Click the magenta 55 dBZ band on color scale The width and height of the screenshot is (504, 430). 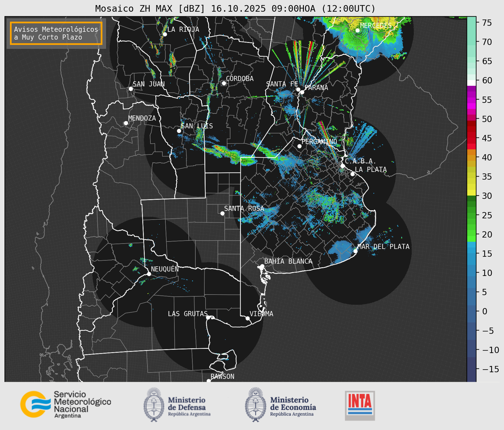point(471,100)
